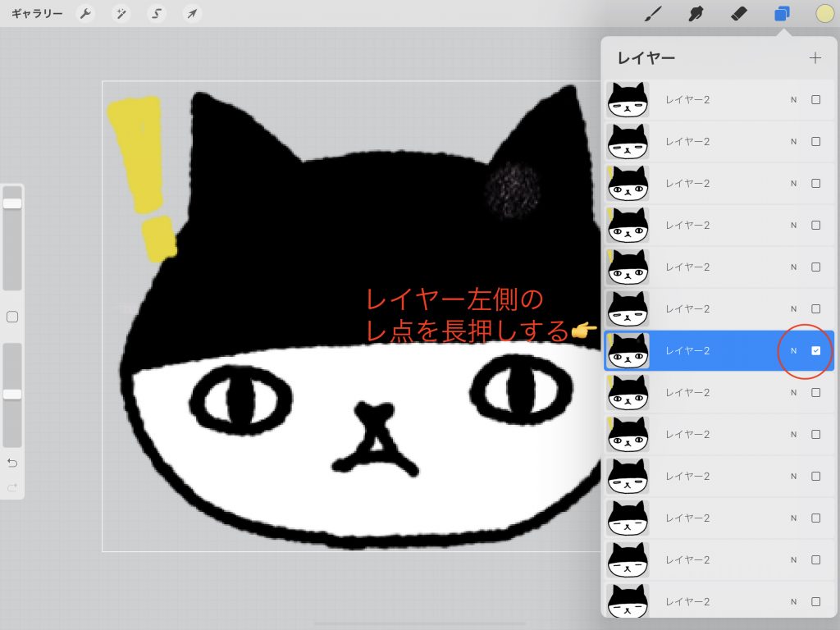The width and height of the screenshot is (840, 630).
Task: Click the undo arrow in sidebar
Action: pos(12,463)
